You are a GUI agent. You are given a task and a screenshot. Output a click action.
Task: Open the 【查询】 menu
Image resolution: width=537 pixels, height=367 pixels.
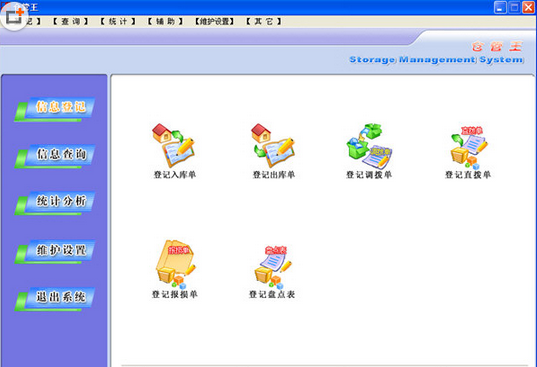click(71, 22)
